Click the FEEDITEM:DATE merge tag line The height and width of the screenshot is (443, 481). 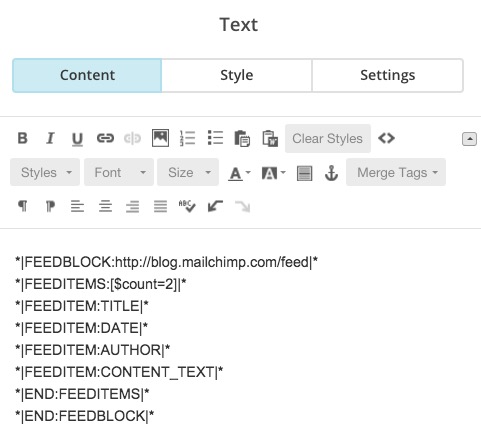81,328
